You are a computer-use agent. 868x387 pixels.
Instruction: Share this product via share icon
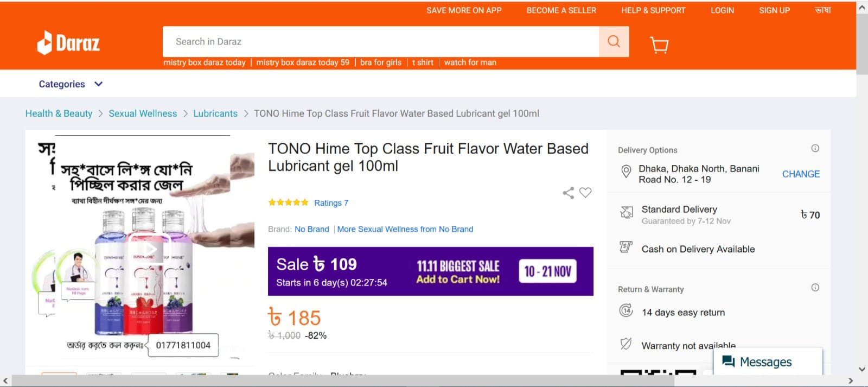(x=568, y=193)
